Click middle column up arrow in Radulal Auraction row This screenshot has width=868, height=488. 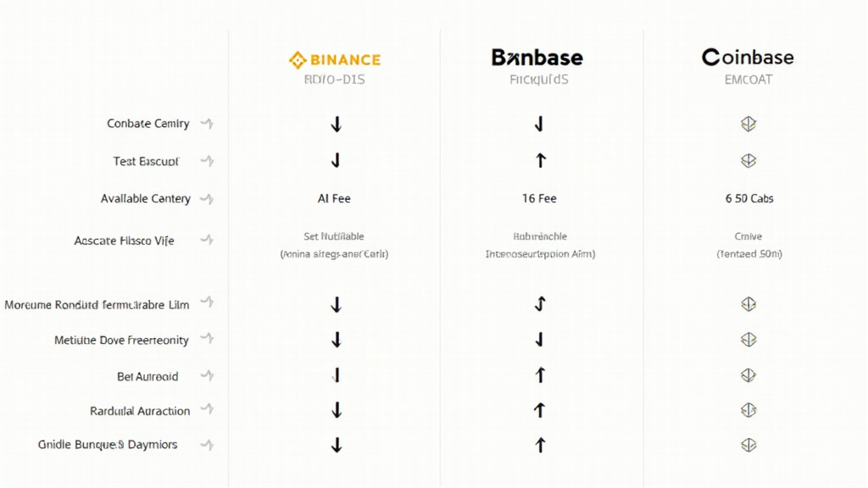click(540, 410)
